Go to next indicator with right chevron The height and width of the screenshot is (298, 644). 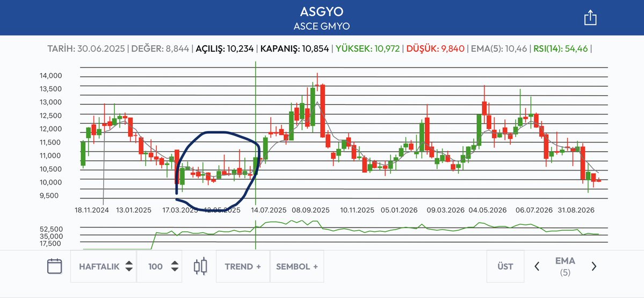click(x=594, y=266)
